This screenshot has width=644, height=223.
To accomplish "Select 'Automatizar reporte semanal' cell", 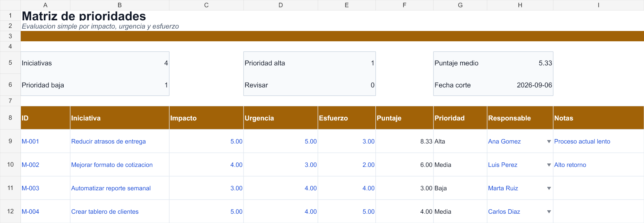I will 120,188.
